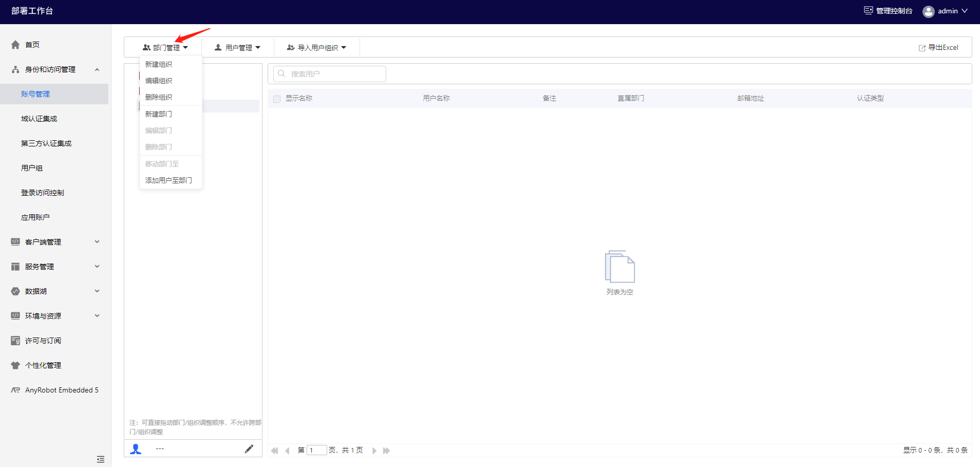The height and width of the screenshot is (467, 980).
Task: Click the 部署工作台 title text
Action: click(x=32, y=11)
